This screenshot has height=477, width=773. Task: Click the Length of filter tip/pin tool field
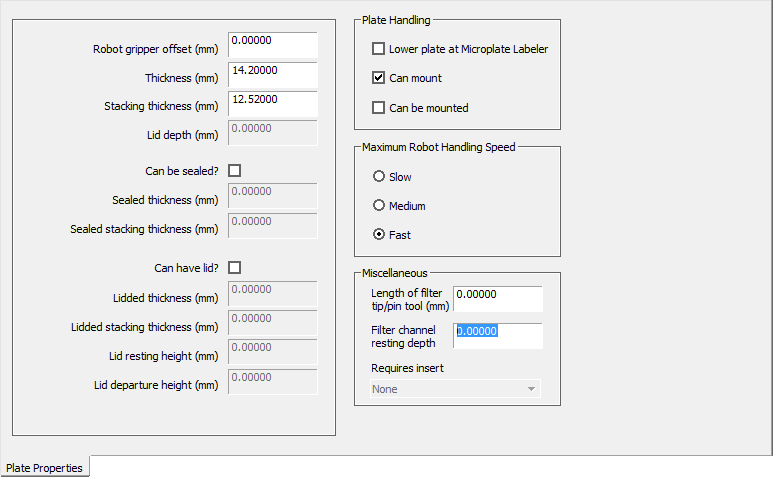[x=498, y=299]
